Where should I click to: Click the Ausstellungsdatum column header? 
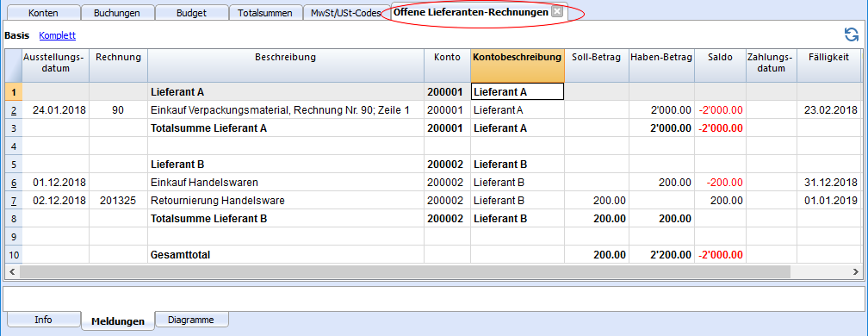tap(55, 65)
